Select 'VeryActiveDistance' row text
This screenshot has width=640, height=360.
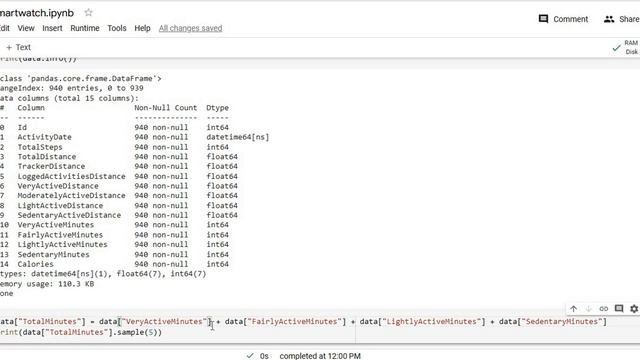58,186
